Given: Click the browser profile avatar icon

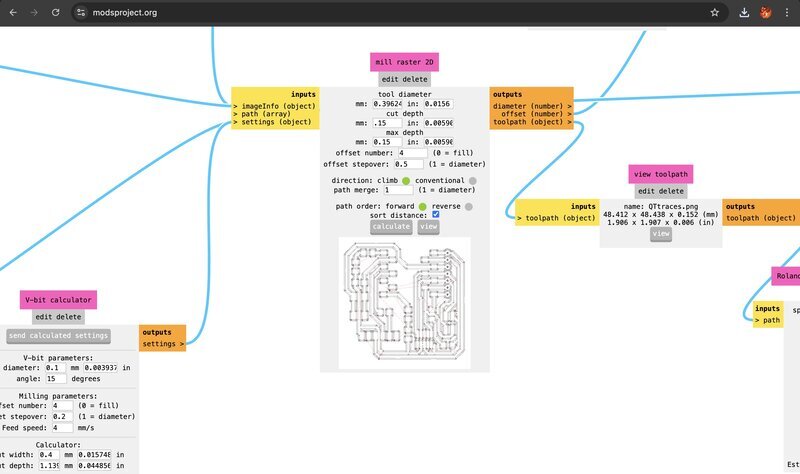Looking at the screenshot, I should [765, 12].
